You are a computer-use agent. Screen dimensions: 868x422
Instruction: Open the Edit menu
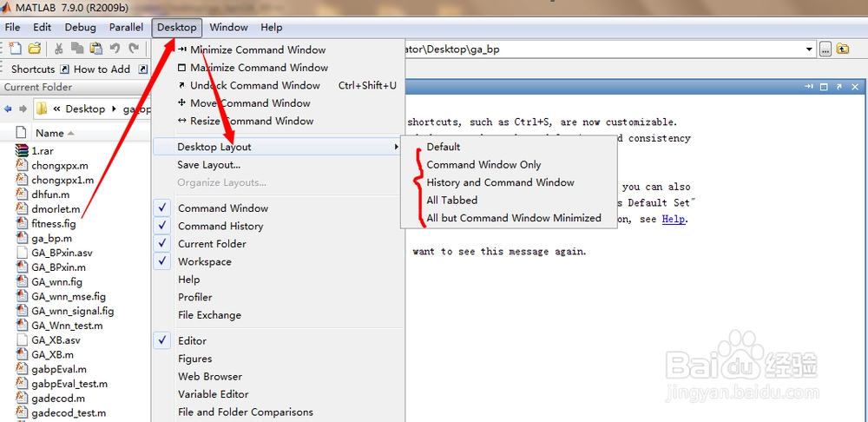[42, 27]
